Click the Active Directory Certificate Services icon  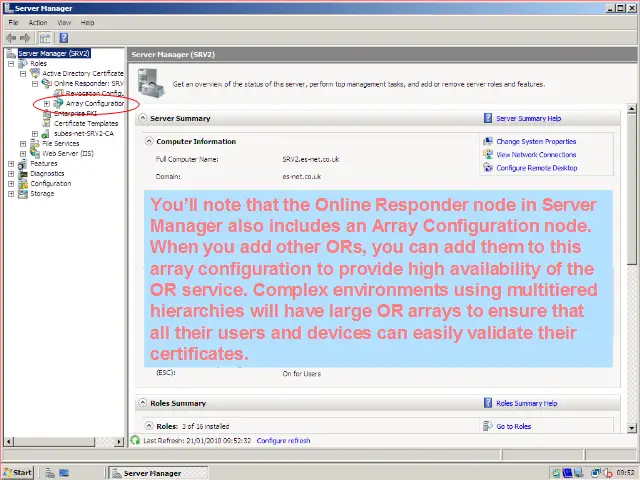coord(36,73)
